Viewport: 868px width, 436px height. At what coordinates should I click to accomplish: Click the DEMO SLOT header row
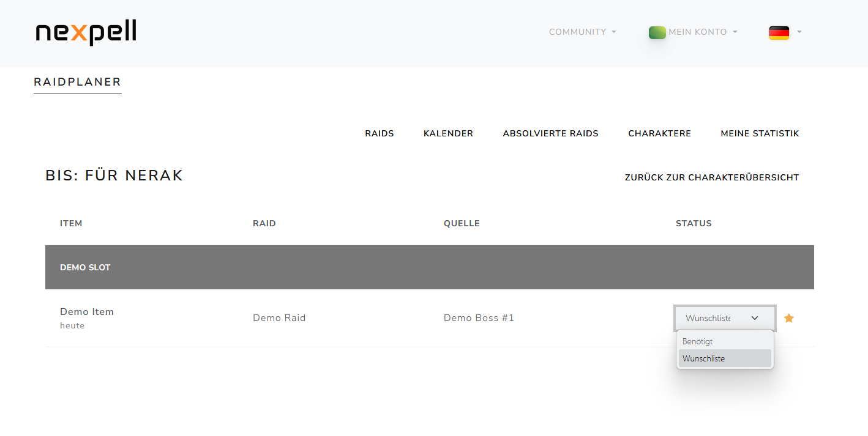coord(85,267)
